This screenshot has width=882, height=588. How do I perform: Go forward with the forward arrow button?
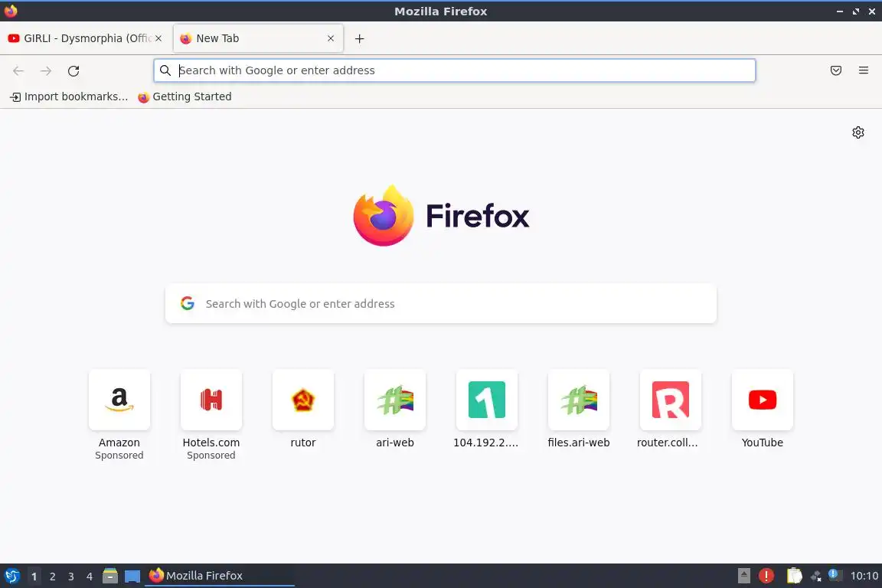tap(46, 71)
